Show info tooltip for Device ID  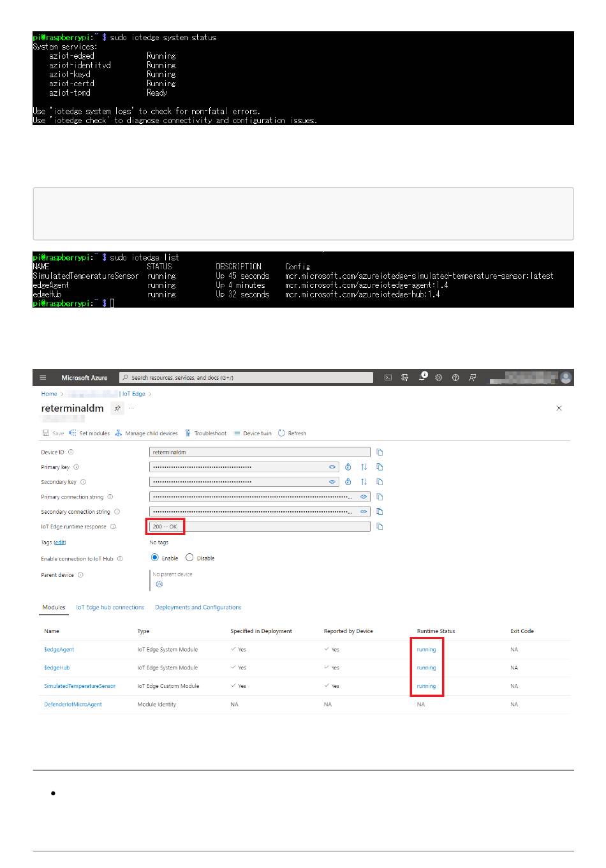(x=71, y=452)
